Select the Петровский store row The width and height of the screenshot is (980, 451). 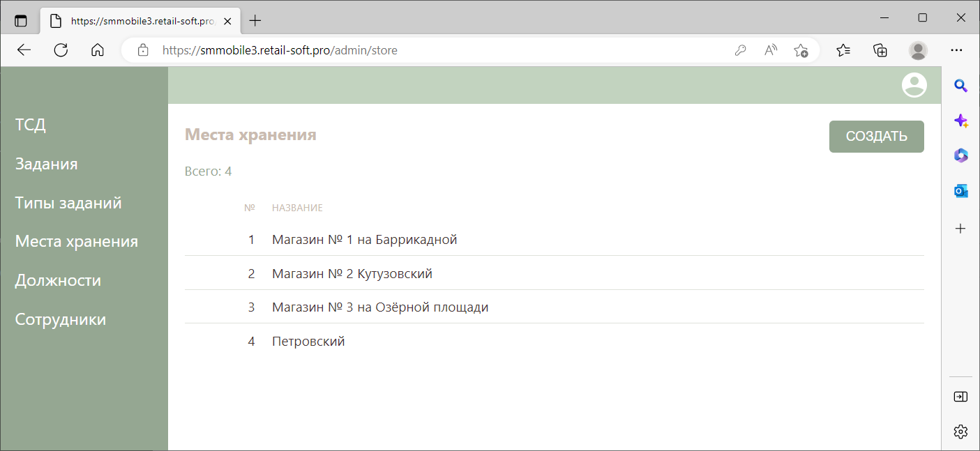coord(308,342)
